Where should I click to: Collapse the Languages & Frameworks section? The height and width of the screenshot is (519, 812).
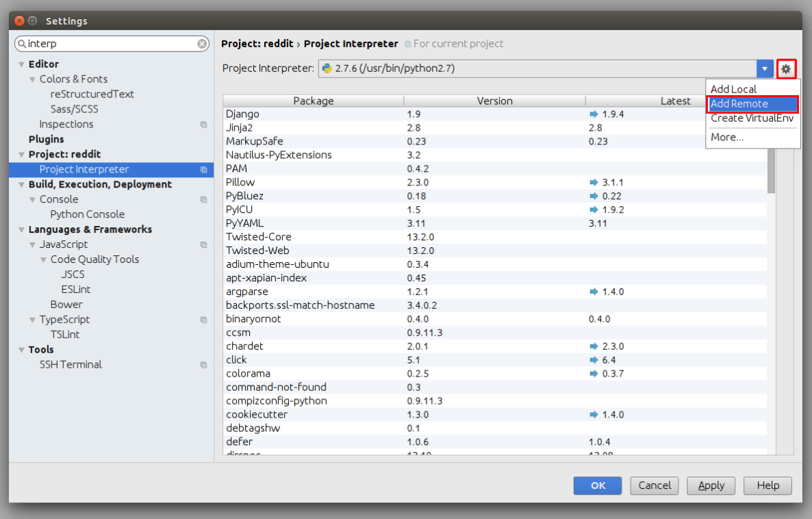coord(23,229)
